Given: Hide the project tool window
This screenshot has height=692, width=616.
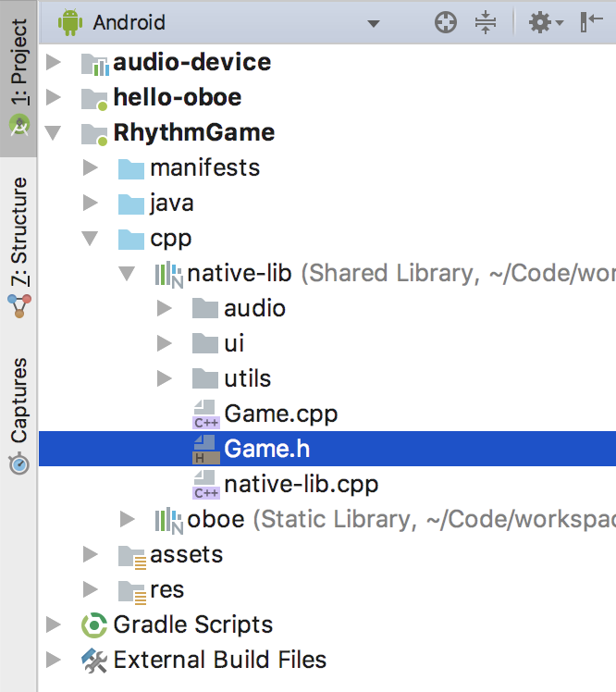Looking at the screenshot, I should (591, 23).
